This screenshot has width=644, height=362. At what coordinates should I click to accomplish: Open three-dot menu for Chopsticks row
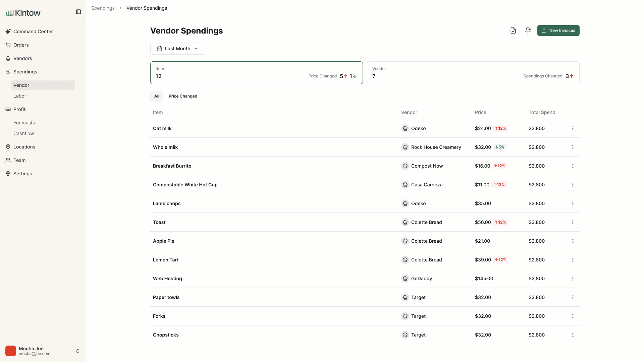573,335
